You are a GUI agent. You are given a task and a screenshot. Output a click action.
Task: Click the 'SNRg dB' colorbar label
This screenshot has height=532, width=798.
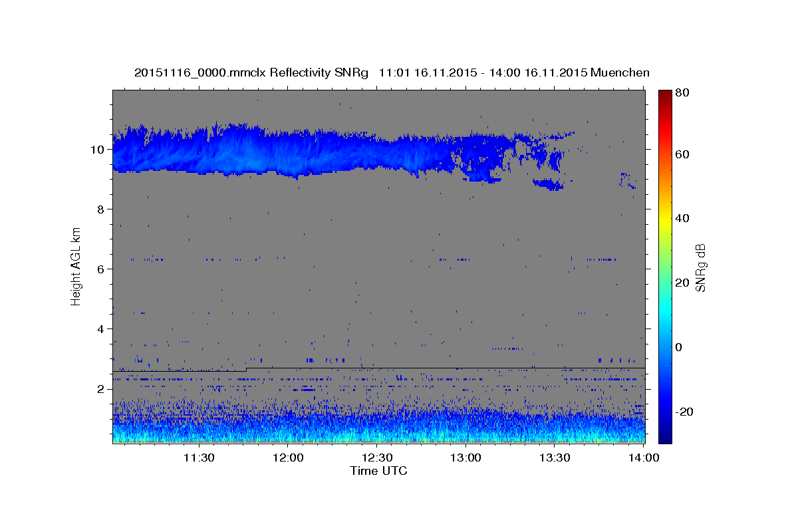pos(700,268)
